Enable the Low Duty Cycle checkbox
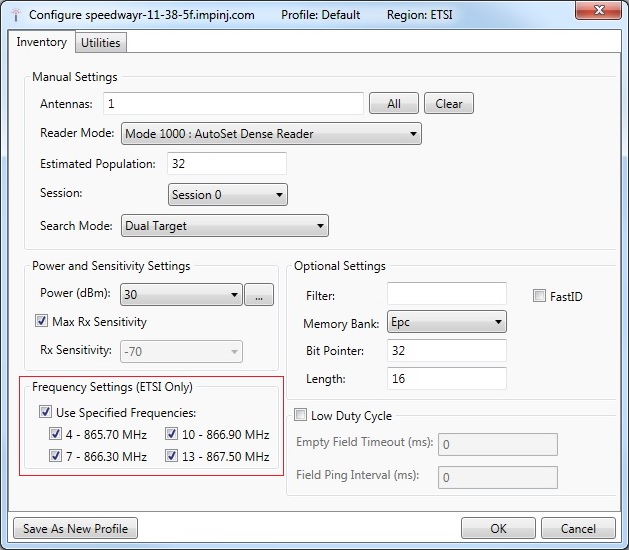The height and width of the screenshot is (550, 629). [300, 414]
